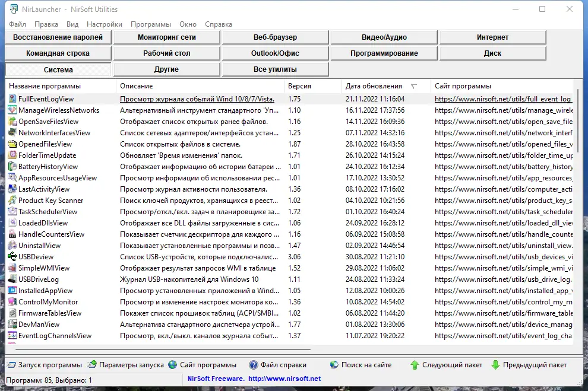The width and height of the screenshot is (588, 391).
Task: Click the OpenedFilesView folder icon
Action: (12, 144)
